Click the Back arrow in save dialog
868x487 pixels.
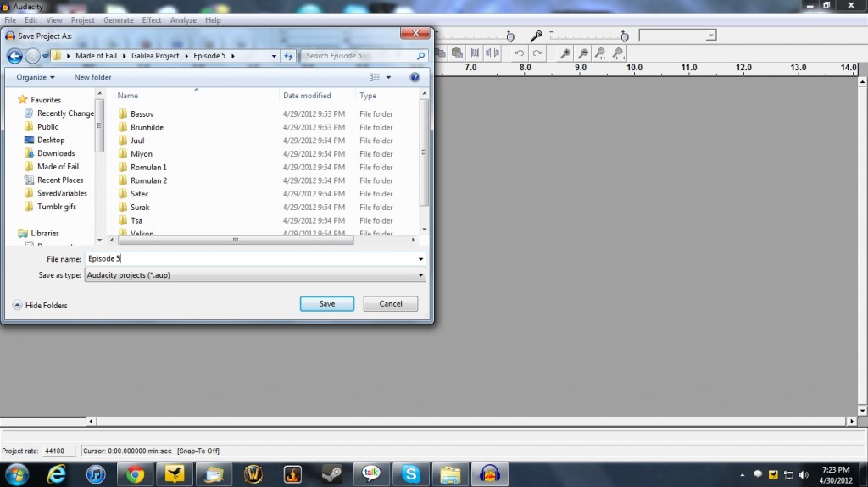15,55
